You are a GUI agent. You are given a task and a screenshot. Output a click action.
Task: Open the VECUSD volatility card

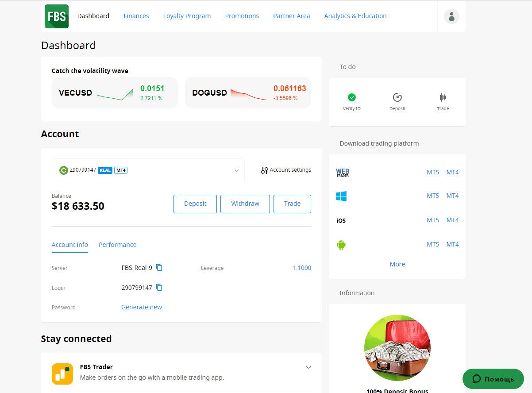point(115,93)
